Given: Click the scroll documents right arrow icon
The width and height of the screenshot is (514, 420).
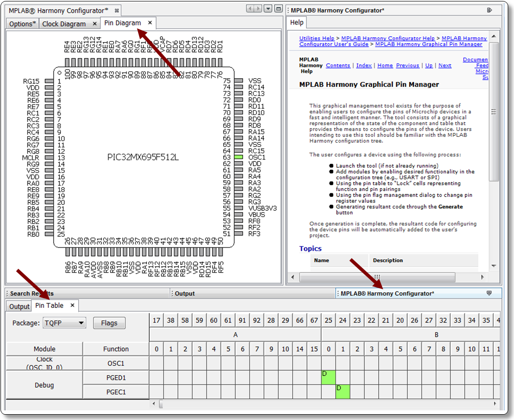Looking at the screenshot, I should point(258,9).
